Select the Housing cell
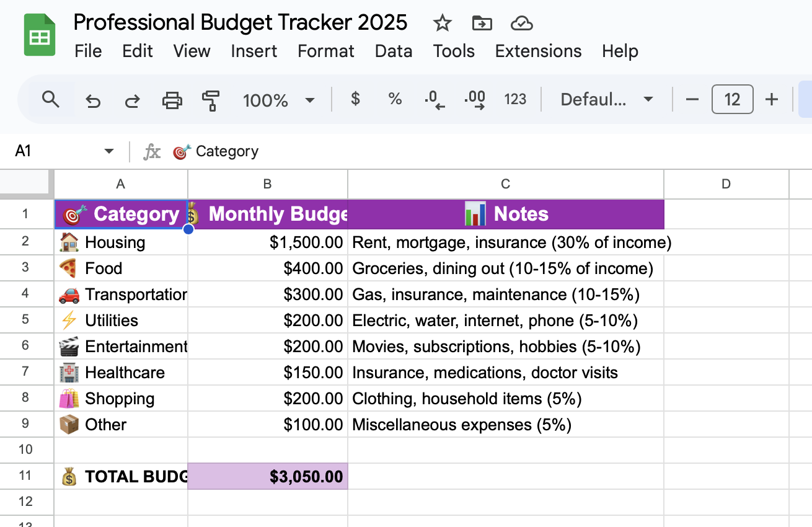The height and width of the screenshot is (527, 812). (x=121, y=242)
